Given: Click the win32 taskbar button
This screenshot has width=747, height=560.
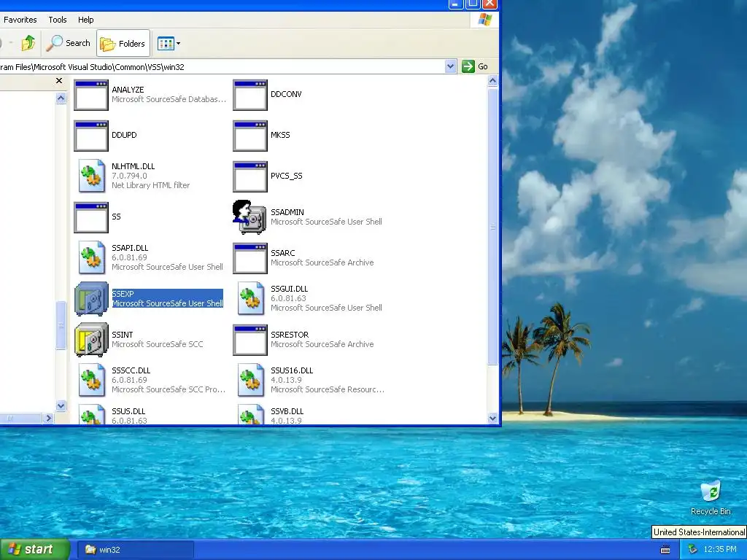Looking at the screenshot, I should (x=136, y=550).
